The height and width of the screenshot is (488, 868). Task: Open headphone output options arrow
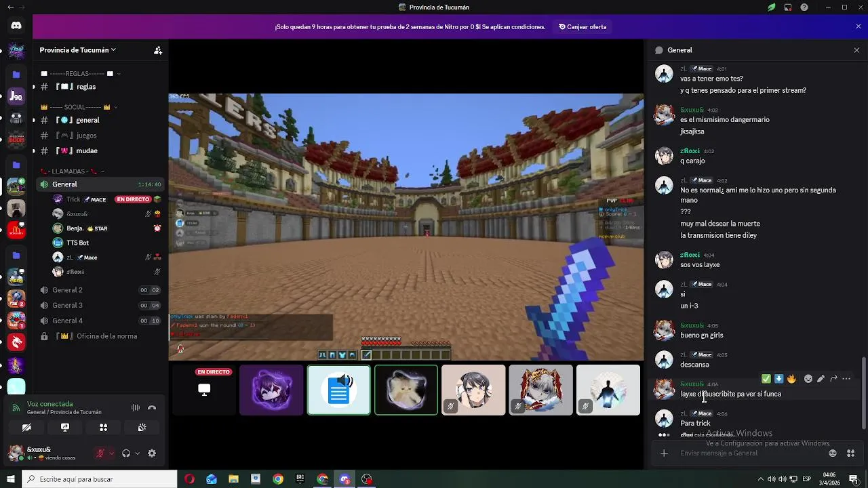coord(137,453)
